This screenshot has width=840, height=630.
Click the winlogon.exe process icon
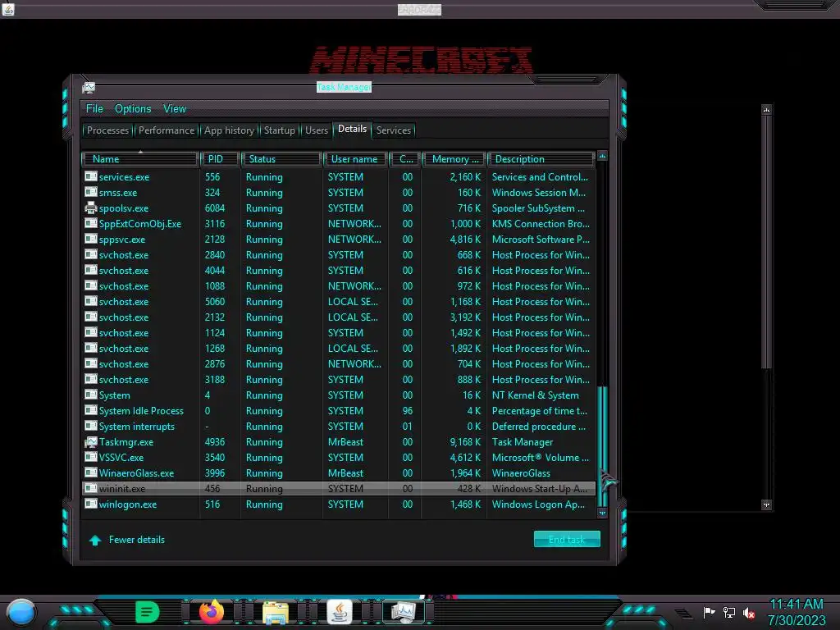pyautogui.click(x=90, y=504)
